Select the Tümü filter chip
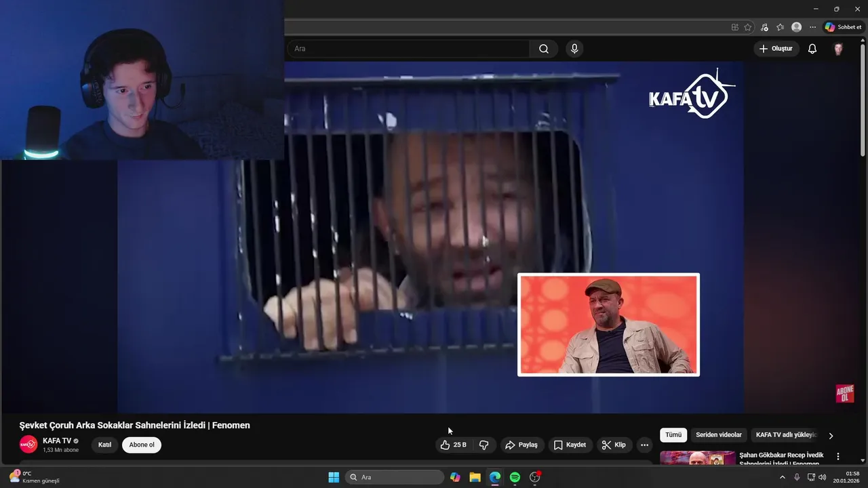868x488 pixels. coord(673,435)
